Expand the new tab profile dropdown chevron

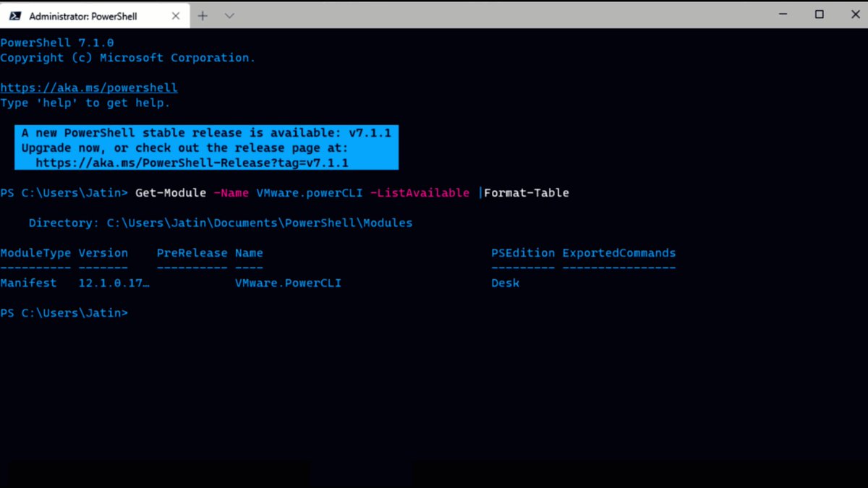point(229,15)
